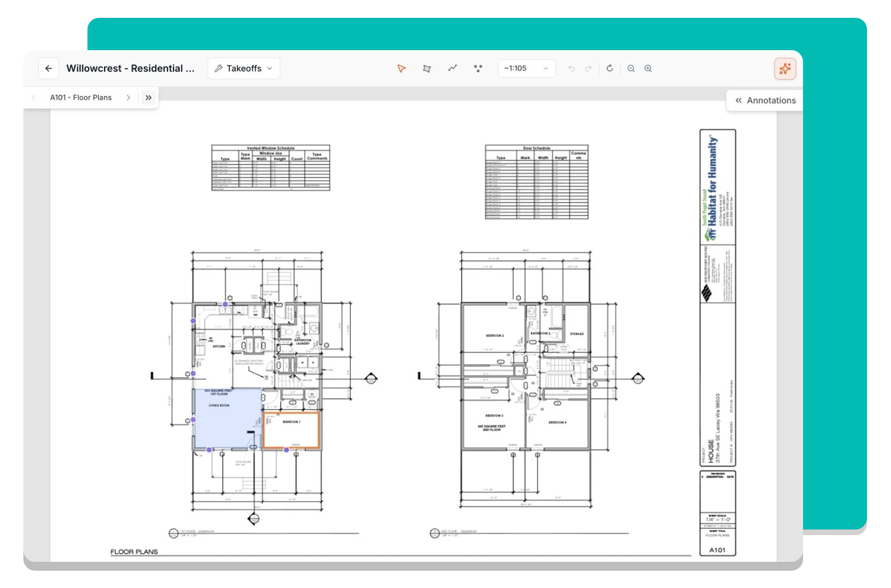
Task: Click the KITCHEN room label
Action: [219, 346]
